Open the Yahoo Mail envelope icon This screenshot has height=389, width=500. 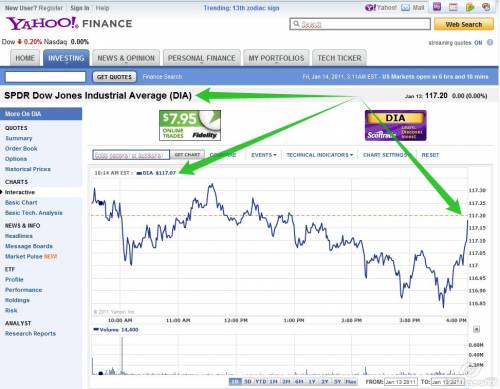(405, 7)
